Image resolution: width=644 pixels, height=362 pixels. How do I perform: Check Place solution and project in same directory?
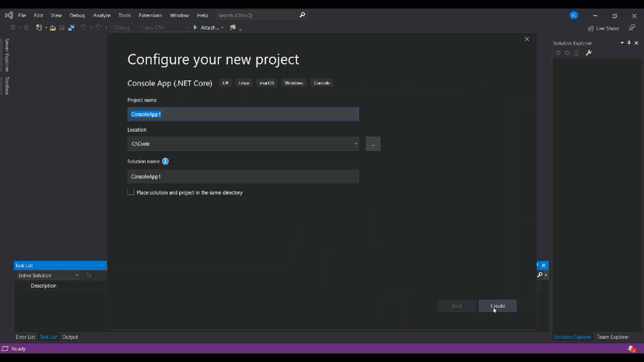131,192
